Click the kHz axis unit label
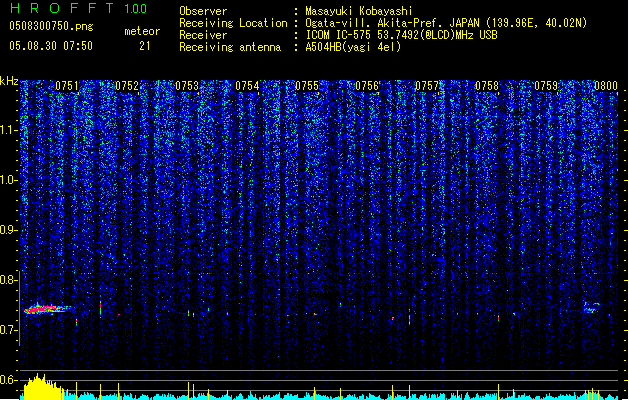The image size is (629, 400). click(x=9, y=81)
